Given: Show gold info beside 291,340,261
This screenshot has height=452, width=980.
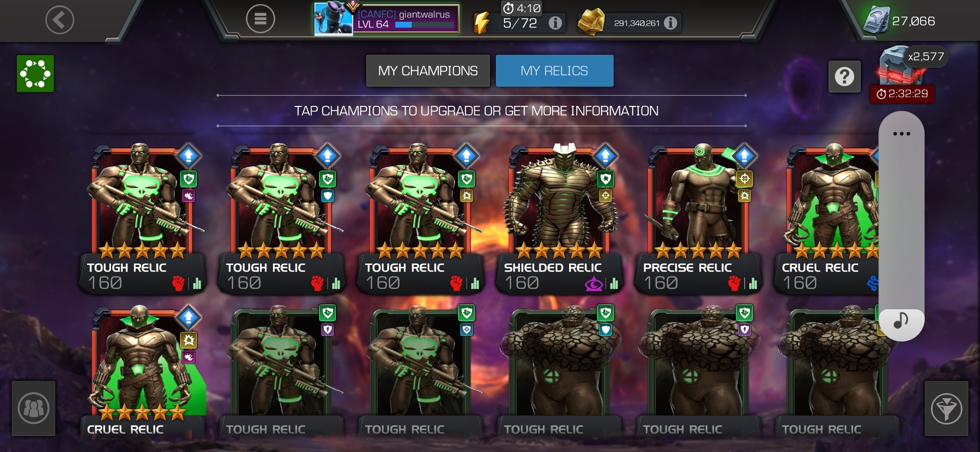Looking at the screenshot, I should click(670, 23).
